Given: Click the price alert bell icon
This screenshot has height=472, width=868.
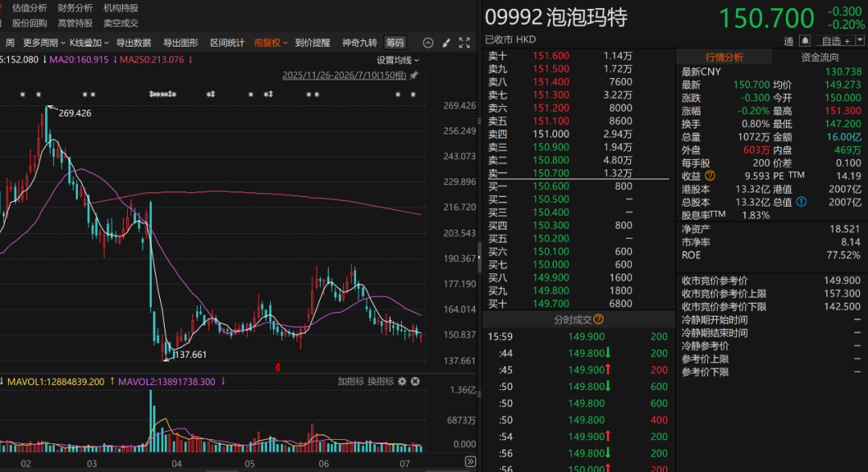Looking at the screenshot, I should (805, 40).
